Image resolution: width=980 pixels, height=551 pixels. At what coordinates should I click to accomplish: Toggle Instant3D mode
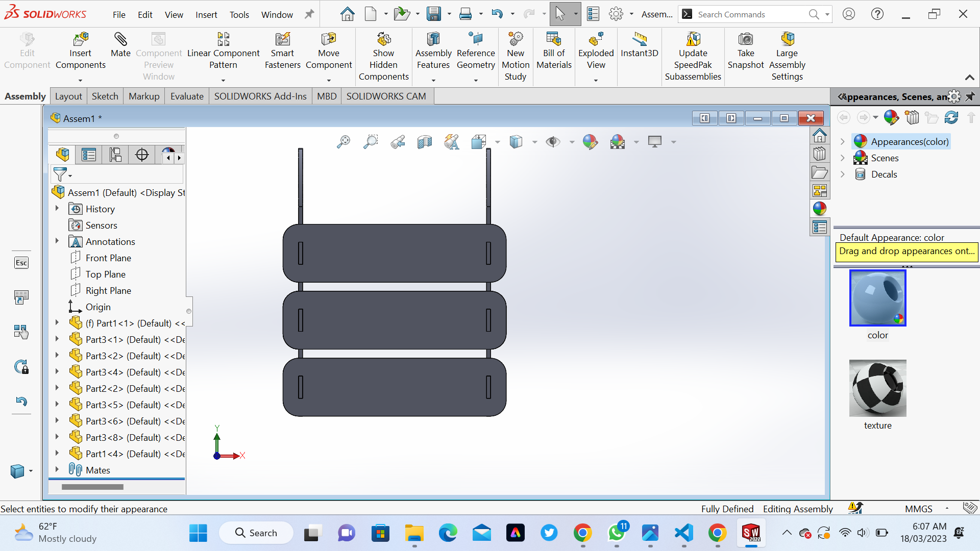pos(639,45)
